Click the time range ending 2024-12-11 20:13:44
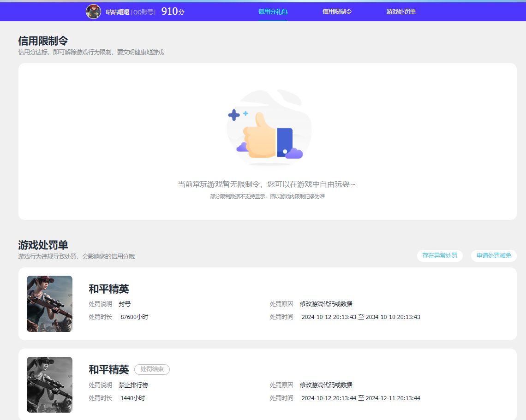This screenshot has width=526, height=420. tap(361, 398)
